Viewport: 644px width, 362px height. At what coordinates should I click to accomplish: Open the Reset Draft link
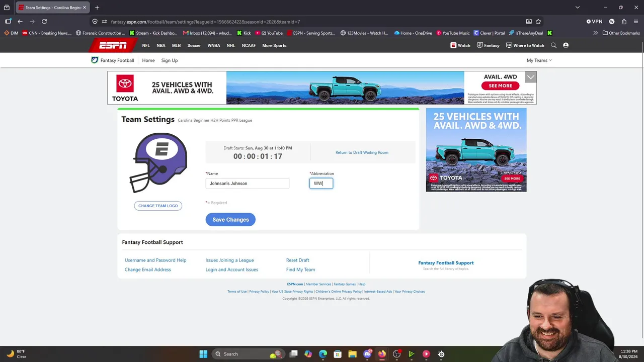pyautogui.click(x=298, y=260)
